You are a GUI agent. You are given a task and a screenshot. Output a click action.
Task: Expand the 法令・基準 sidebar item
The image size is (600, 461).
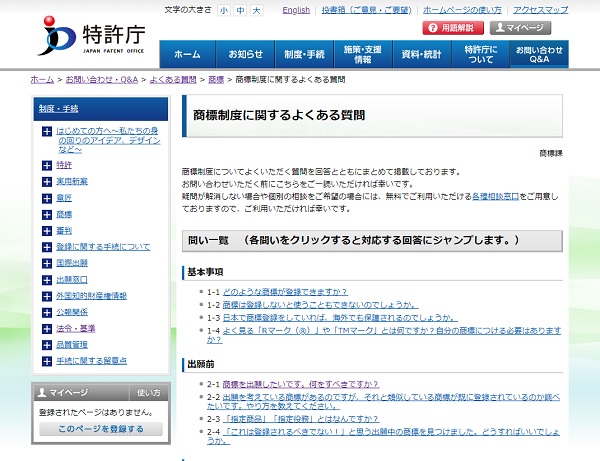coord(47,329)
